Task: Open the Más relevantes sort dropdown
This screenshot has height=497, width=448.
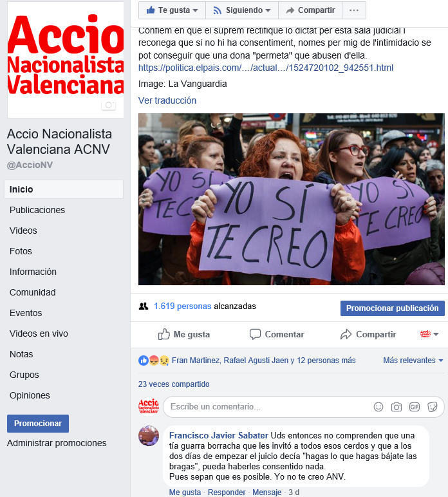Action: click(413, 361)
